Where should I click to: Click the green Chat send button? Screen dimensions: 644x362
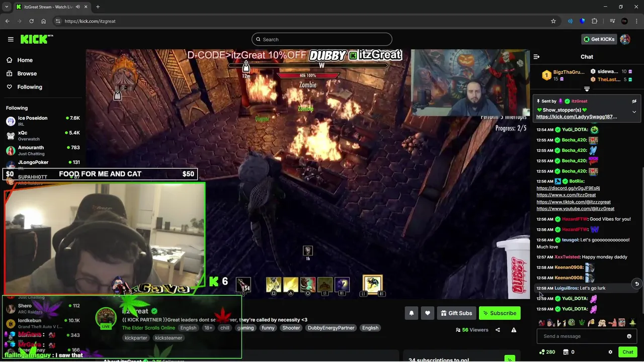point(627,352)
